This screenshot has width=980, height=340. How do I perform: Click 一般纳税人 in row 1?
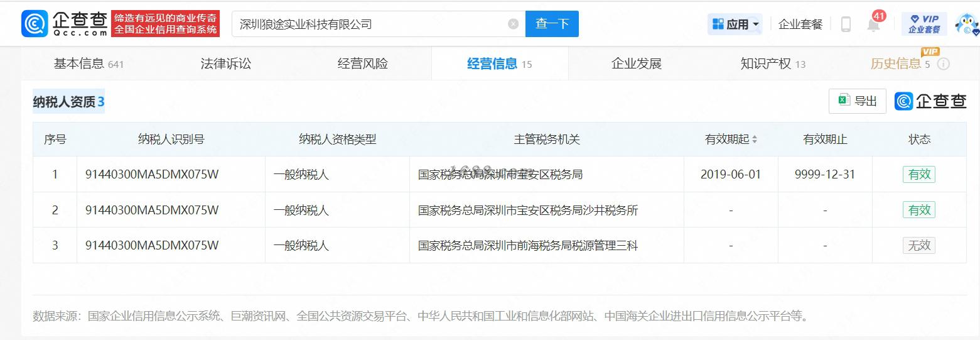[301, 174]
